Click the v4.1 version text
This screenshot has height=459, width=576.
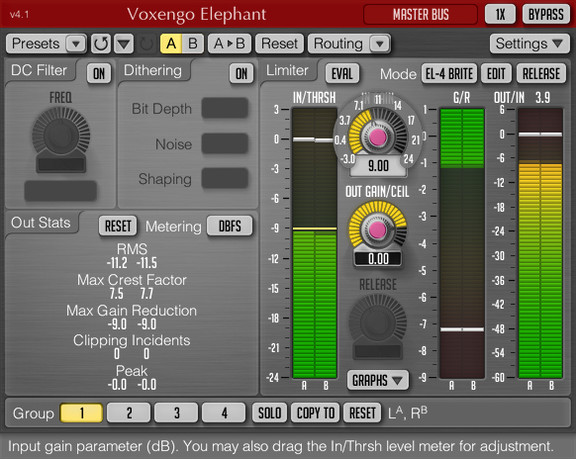pos(19,15)
